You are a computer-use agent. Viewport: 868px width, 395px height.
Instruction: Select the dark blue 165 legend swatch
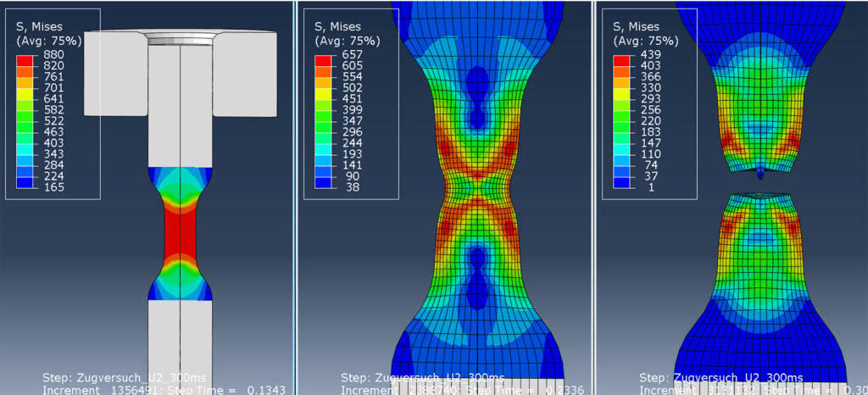[x=25, y=185]
